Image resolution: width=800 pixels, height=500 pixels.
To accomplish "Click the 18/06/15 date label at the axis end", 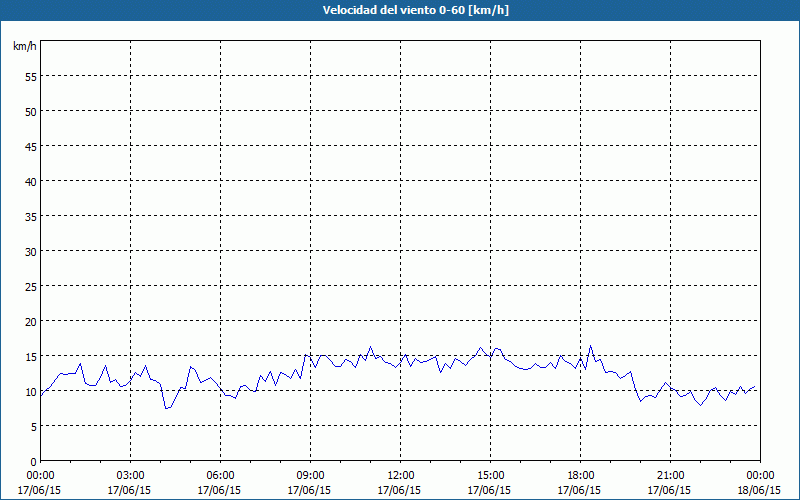I will click(x=760, y=490).
